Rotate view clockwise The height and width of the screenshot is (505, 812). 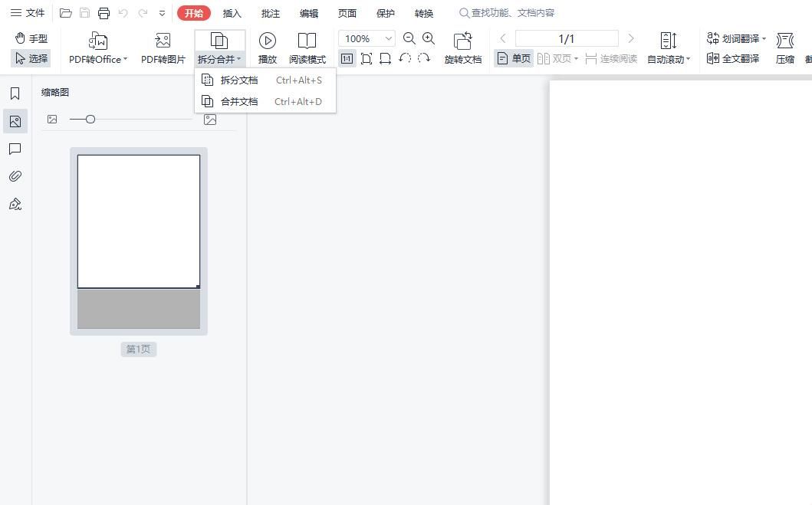point(423,58)
